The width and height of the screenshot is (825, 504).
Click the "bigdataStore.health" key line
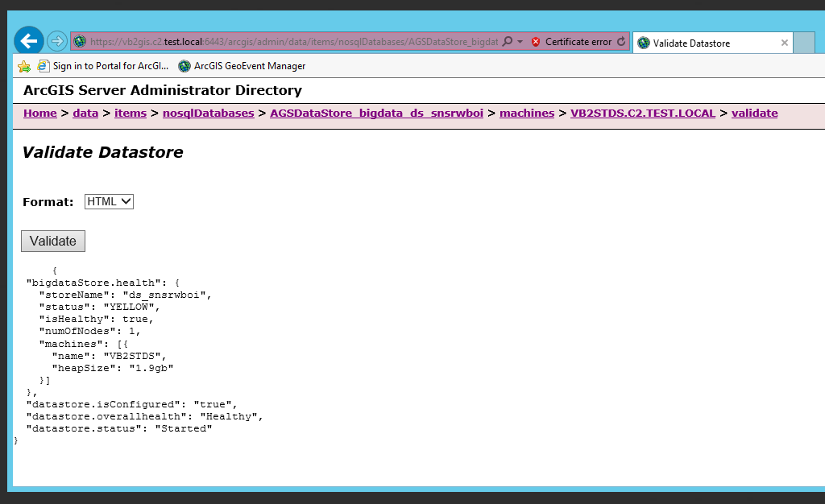pyautogui.click(x=103, y=283)
